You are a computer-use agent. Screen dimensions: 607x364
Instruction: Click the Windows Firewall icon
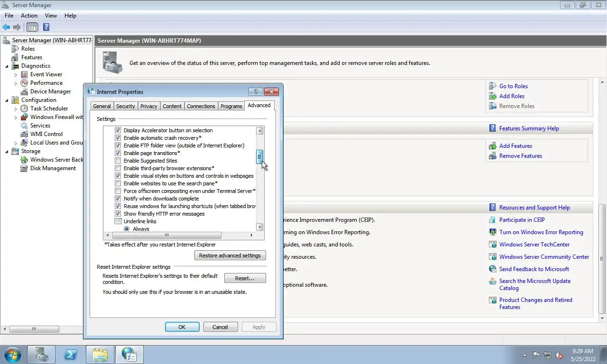25,117
